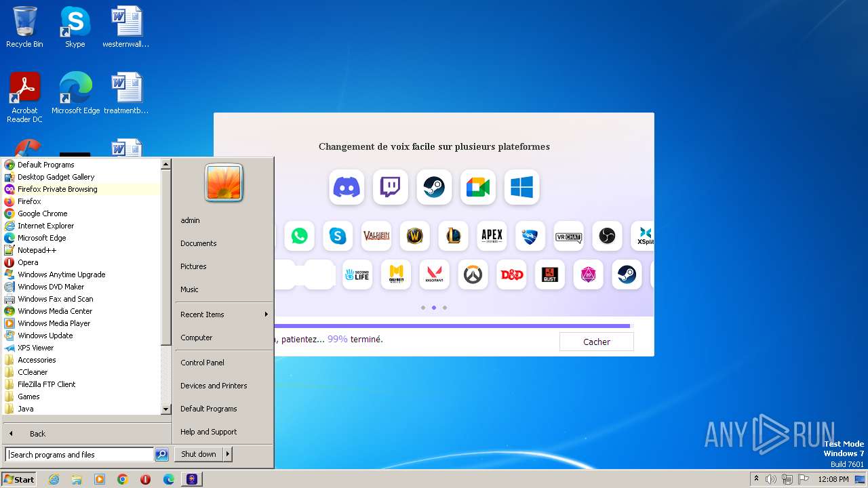
Task: Select the Skype desktop shortcut
Action: point(75,27)
